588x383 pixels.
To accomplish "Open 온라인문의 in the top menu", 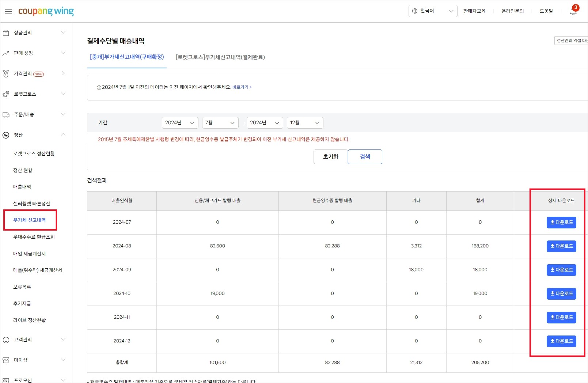I will pos(513,11).
